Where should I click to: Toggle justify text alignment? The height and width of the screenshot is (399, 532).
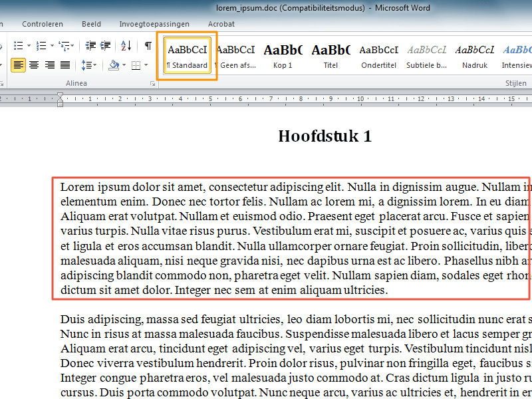click(x=65, y=65)
